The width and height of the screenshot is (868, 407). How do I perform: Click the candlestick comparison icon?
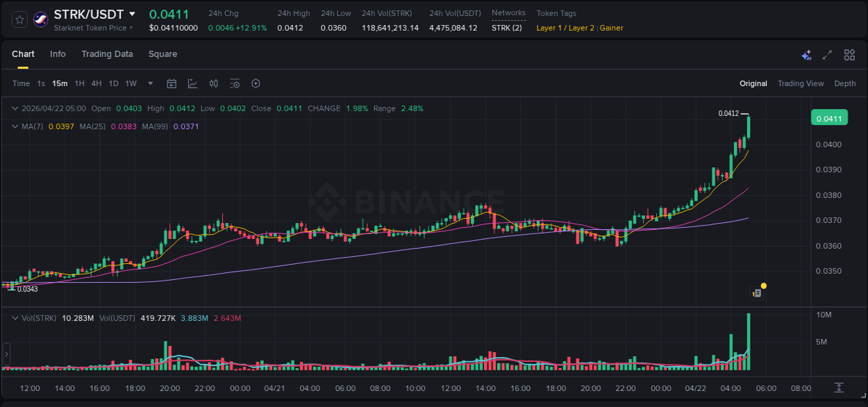pos(213,83)
